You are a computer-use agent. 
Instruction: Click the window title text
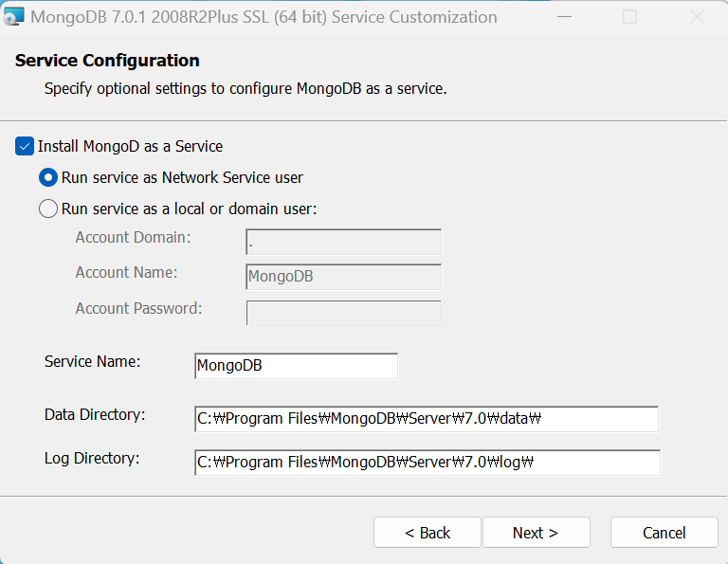[x=264, y=17]
